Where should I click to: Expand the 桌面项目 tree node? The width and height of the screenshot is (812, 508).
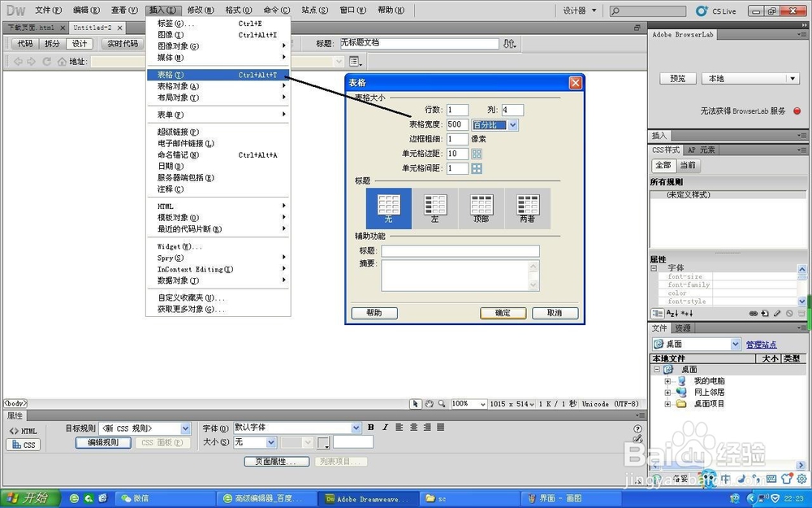[667, 404]
